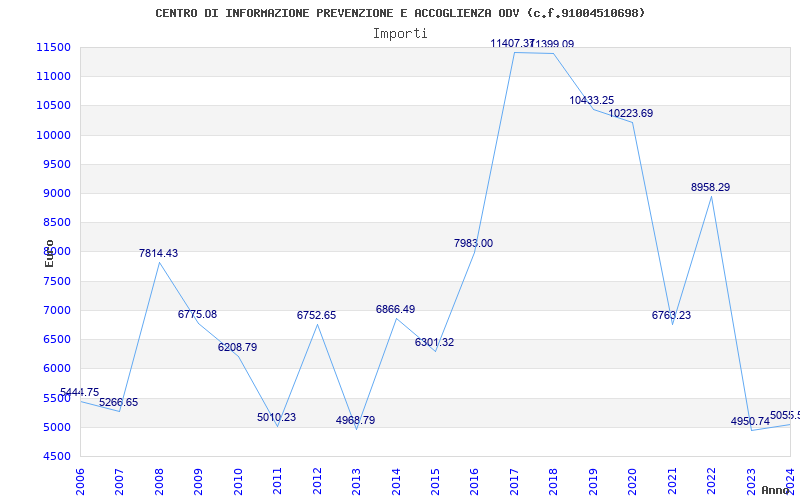Click y-axis value 9500

57,164
